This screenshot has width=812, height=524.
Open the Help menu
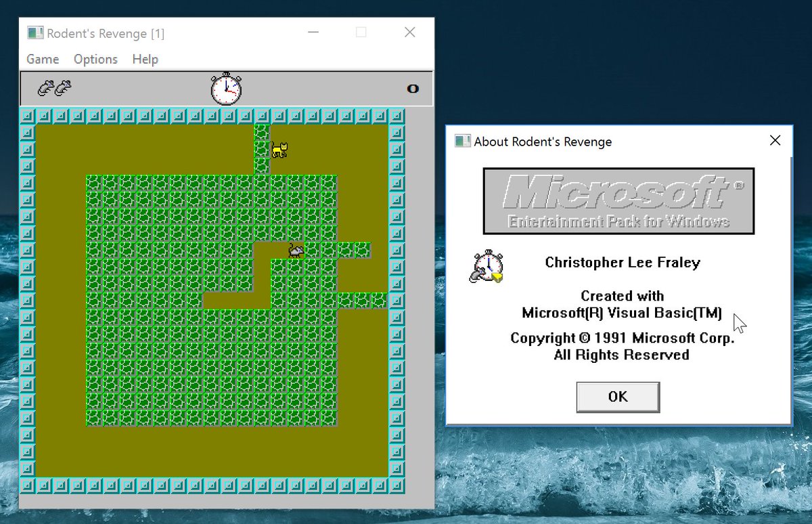coord(145,59)
